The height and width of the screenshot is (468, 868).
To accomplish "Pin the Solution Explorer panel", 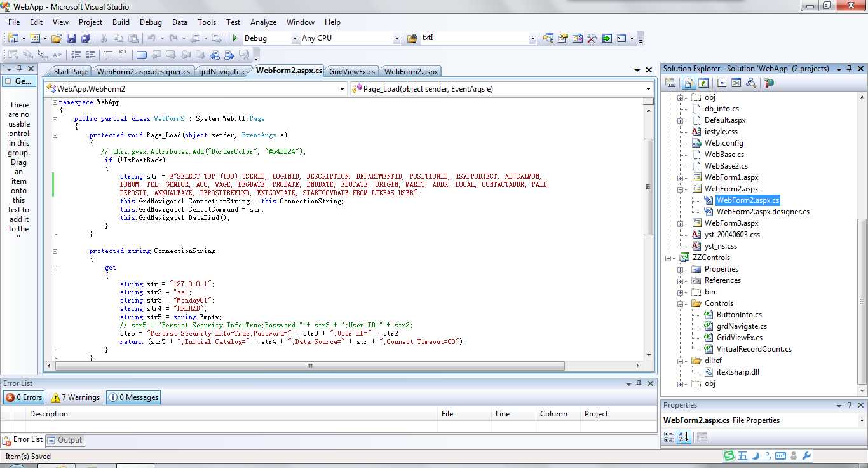I will [x=850, y=69].
